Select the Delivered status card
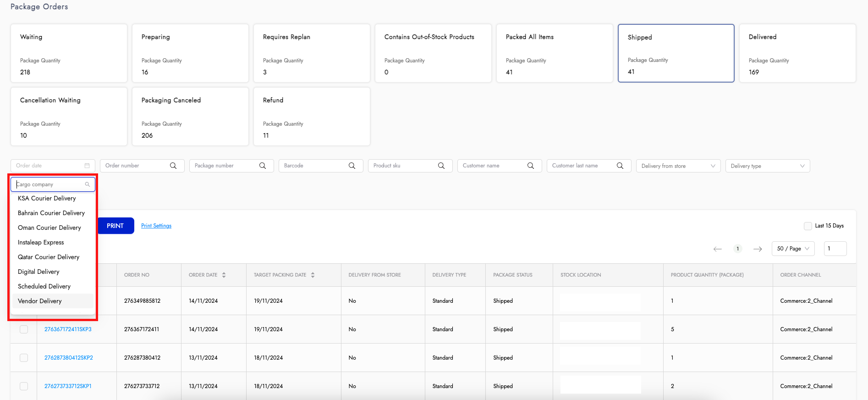The width and height of the screenshot is (868, 400). [x=797, y=53]
